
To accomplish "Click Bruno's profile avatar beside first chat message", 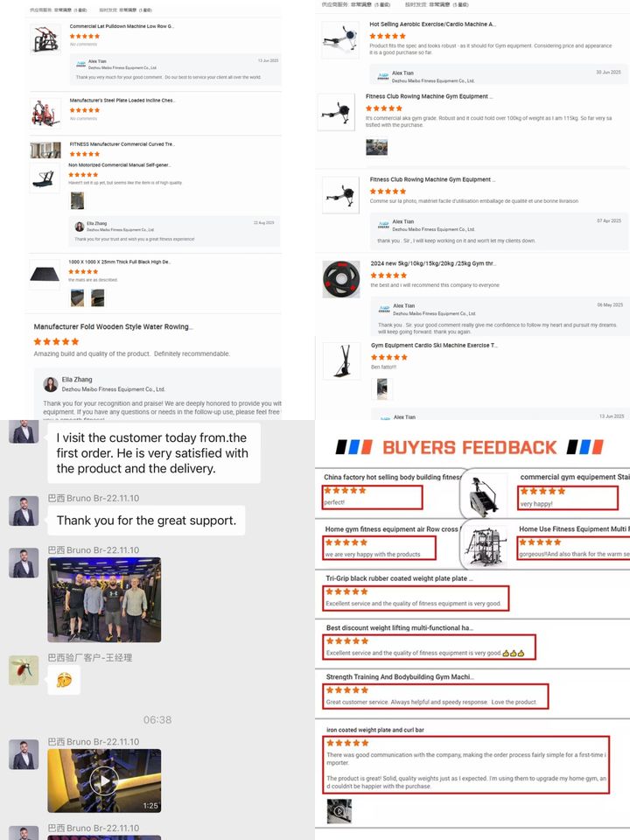I will [x=24, y=431].
